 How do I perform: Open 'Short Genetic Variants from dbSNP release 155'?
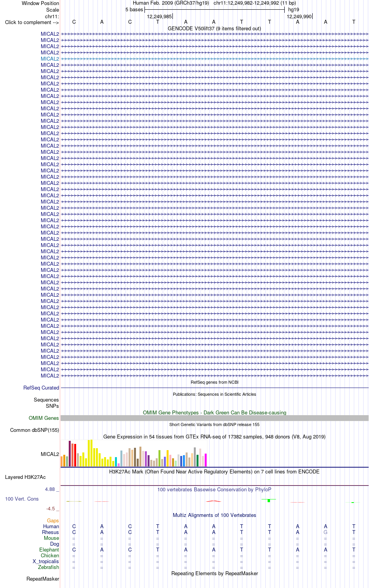(x=214, y=424)
